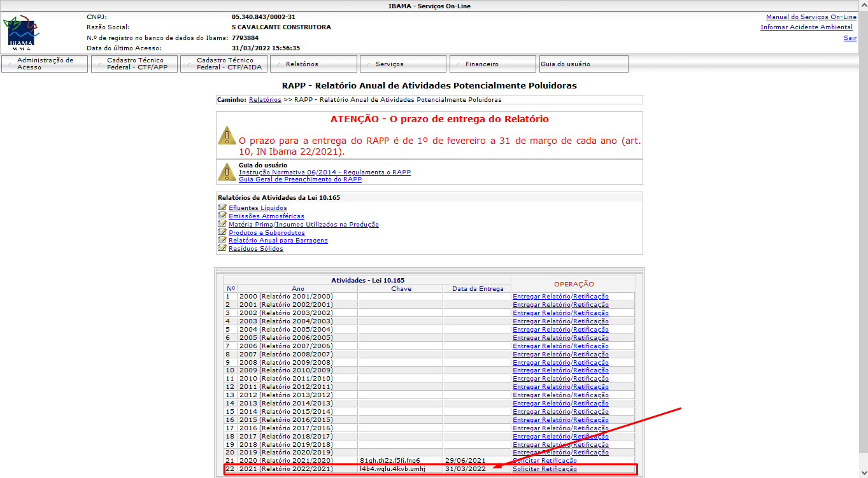Image resolution: width=868 pixels, height=478 pixels.
Task: Click the warning icon beside Guia do usuário
Action: pos(227,172)
